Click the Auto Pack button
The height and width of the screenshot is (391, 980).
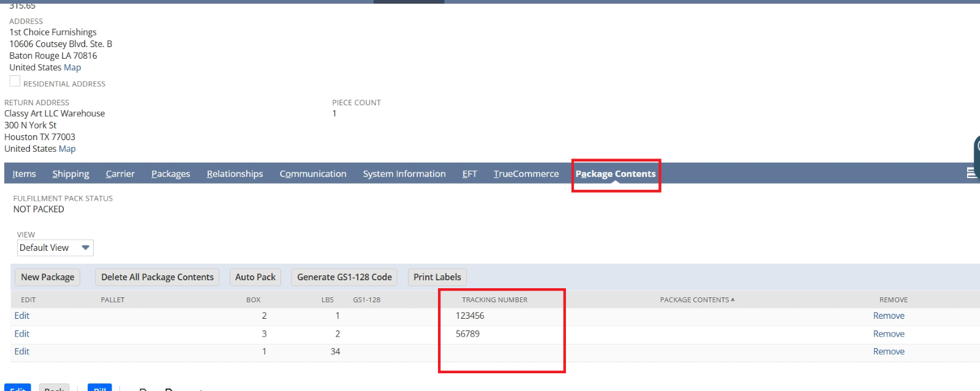click(255, 277)
